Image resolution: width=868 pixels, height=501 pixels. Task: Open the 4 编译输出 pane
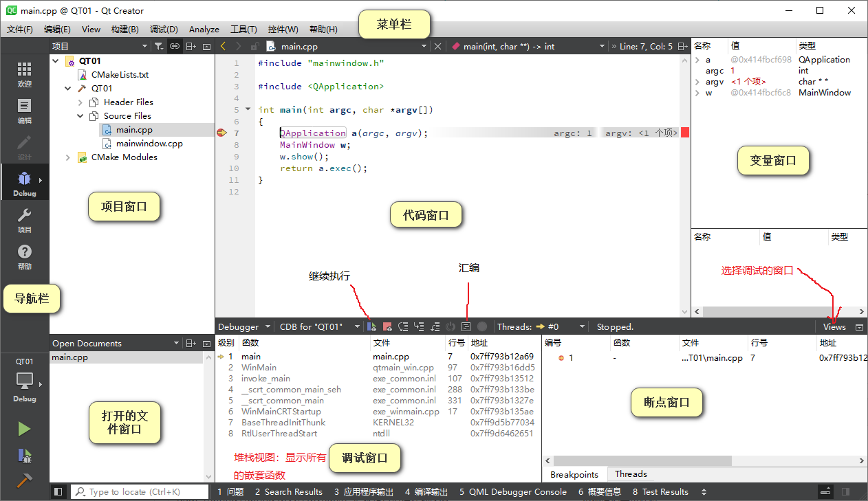tap(426, 492)
